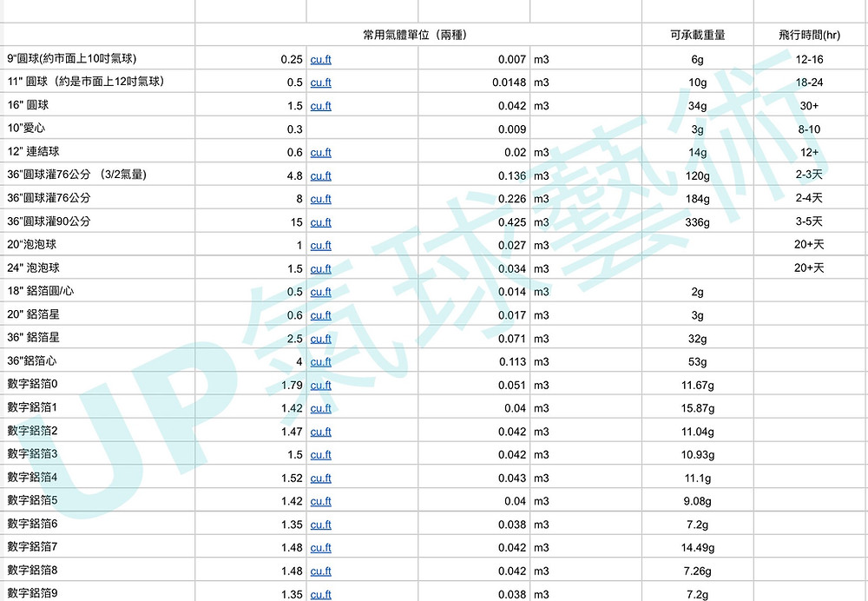
Task: Select the 2-3天 flight time cell
Action: [x=811, y=175]
